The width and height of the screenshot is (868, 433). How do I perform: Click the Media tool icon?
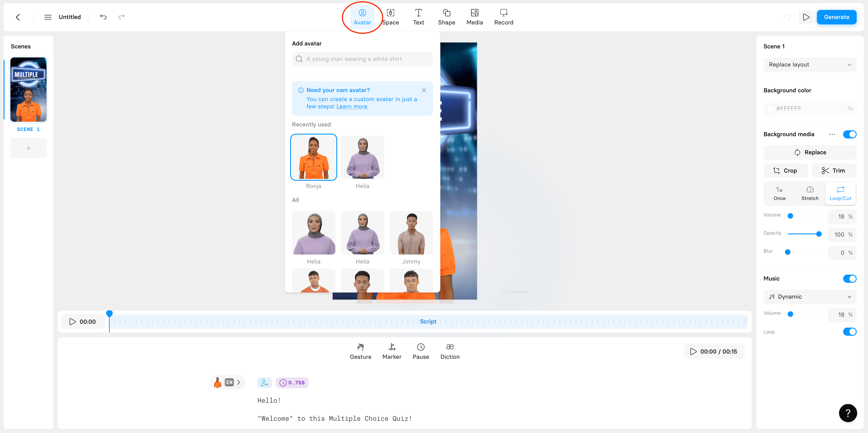coord(475,17)
